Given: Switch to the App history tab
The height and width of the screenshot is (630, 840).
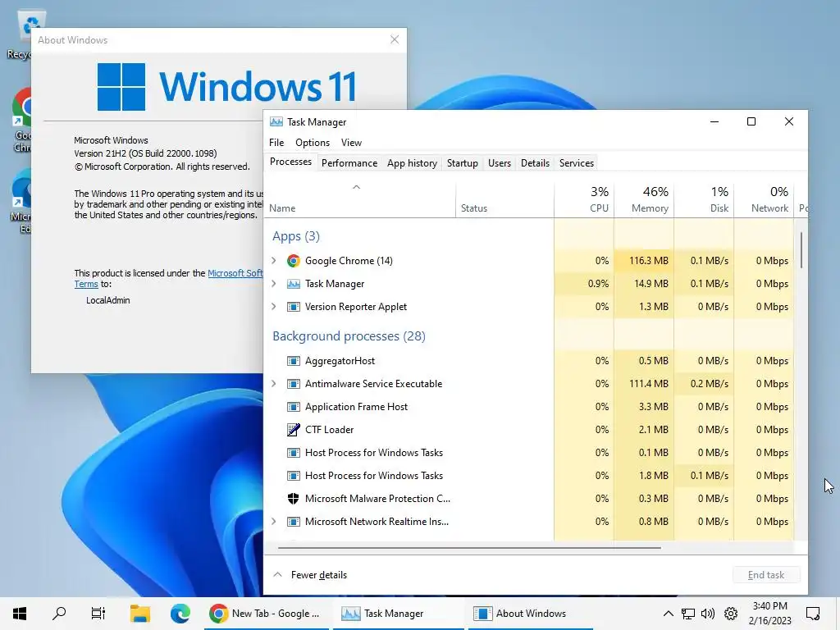Looking at the screenshot, I should click(x=412, y=163).
